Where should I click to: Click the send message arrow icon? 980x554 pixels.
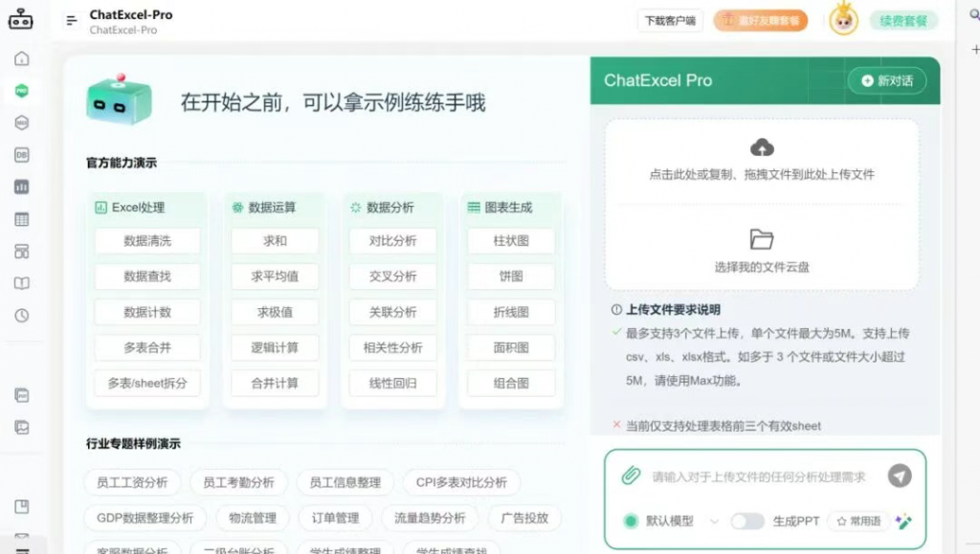(899, 476)
